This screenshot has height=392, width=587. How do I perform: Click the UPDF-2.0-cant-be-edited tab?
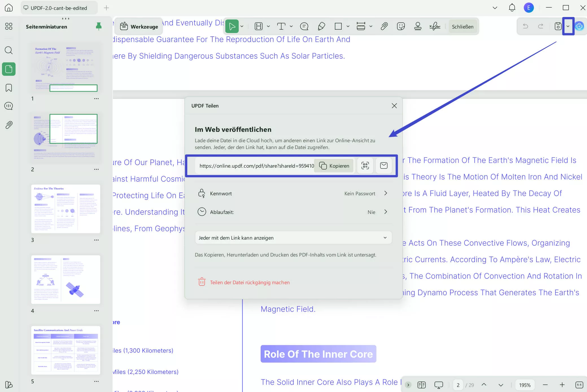tap(59, 8)
